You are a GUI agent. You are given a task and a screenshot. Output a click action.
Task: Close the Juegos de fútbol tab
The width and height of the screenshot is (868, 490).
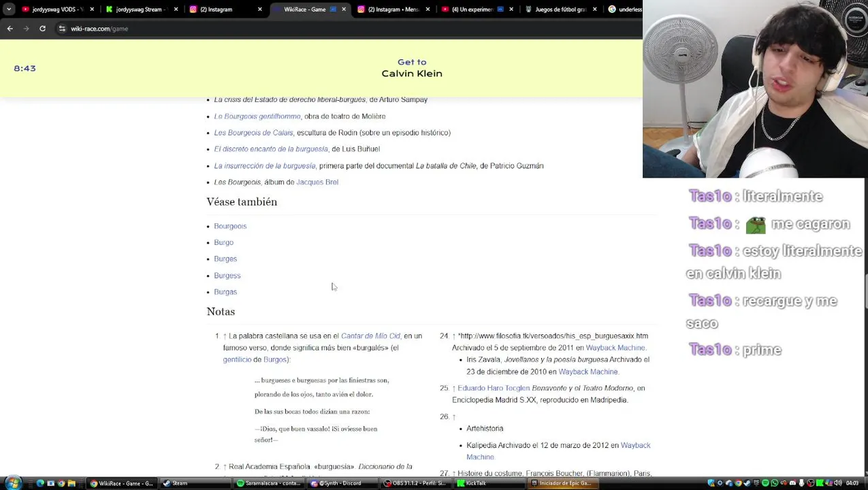(594, 10)
